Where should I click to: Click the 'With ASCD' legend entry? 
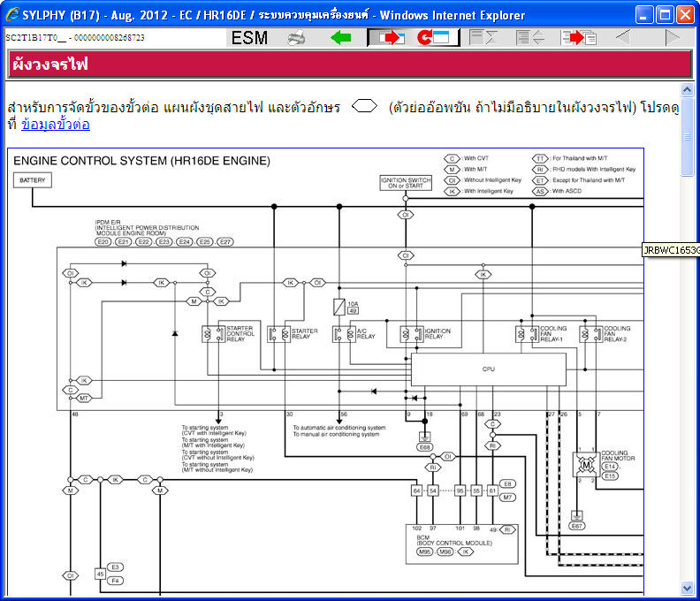pos(557,191)
